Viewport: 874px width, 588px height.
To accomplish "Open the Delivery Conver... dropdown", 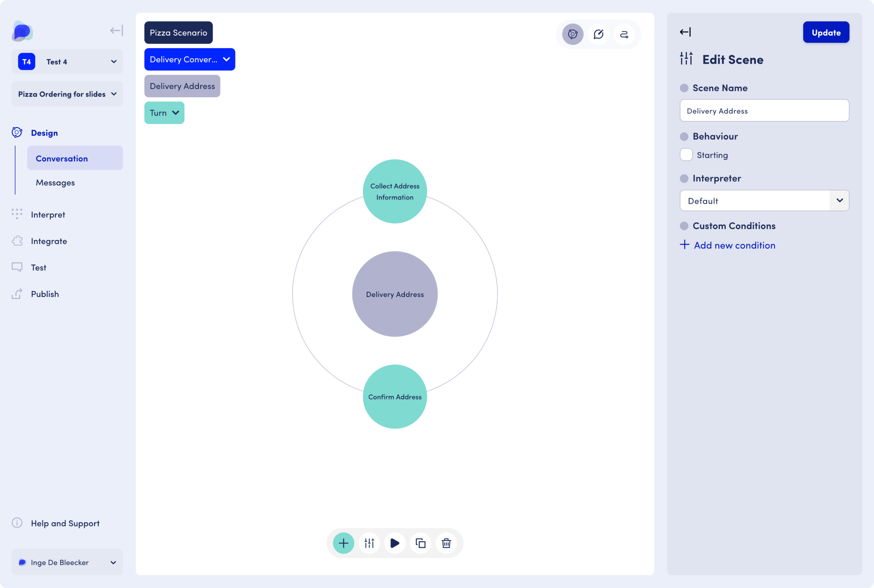I will 189,59.
